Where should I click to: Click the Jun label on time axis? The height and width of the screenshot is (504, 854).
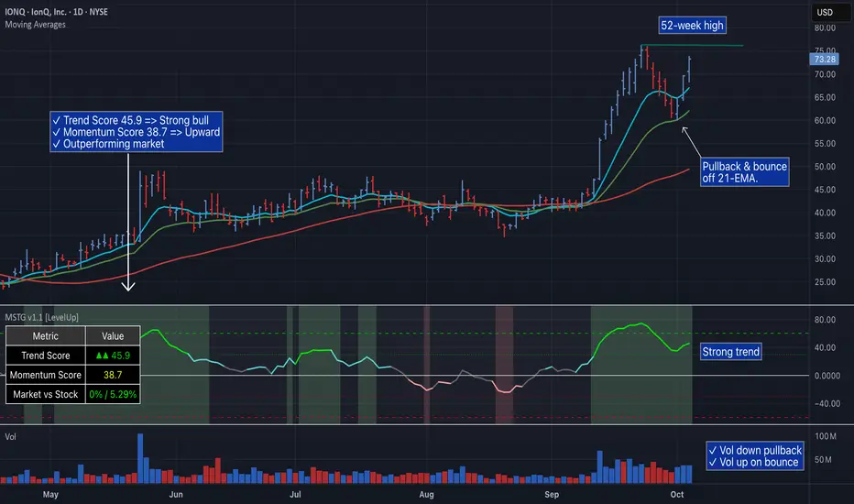pyautogui.click(x=175, y=494)
